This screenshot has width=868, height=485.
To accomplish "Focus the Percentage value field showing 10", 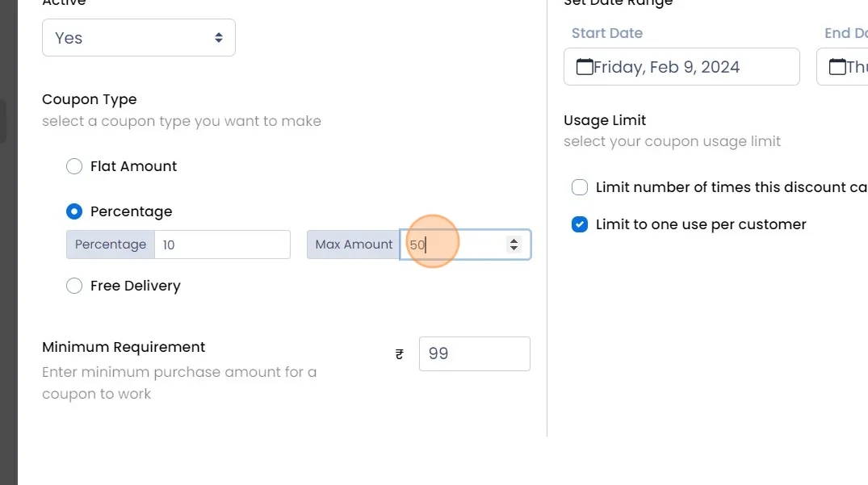I will click(x=221, y=245).
